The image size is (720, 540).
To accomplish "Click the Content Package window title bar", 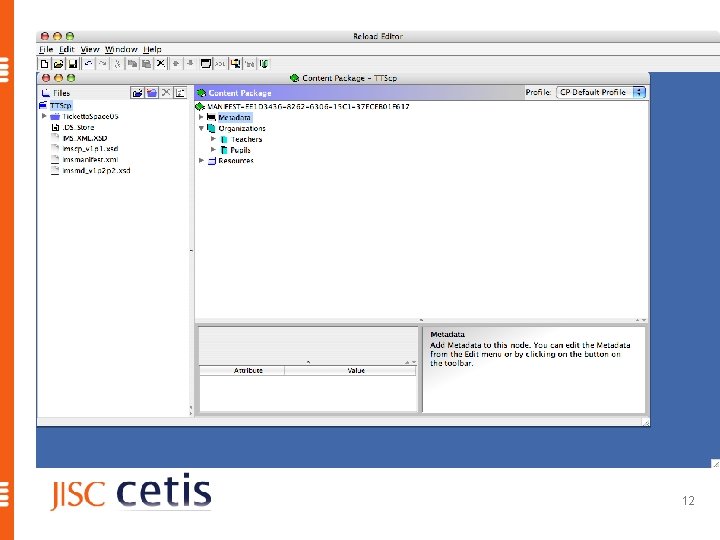I will click(x=343, y=78).
